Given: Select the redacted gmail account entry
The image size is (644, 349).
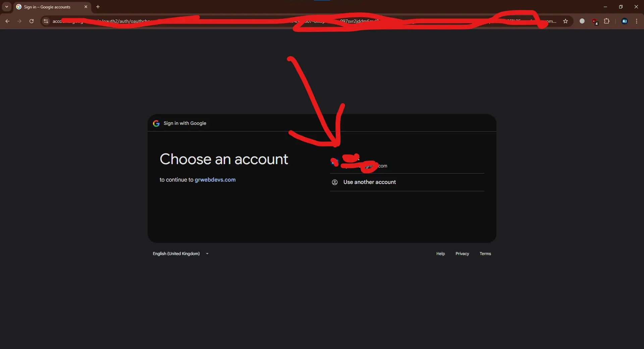Looking at the screenshot, I should coord(407,163).
